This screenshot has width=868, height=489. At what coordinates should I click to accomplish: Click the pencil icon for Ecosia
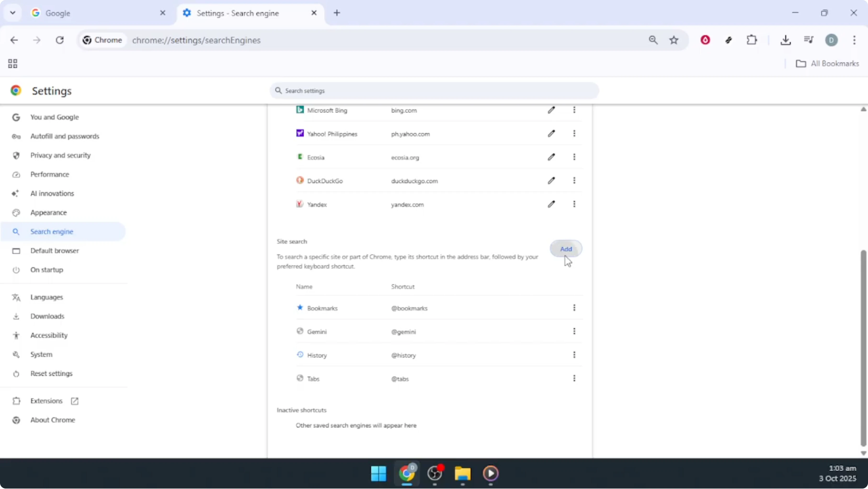[x=551, y=157]
